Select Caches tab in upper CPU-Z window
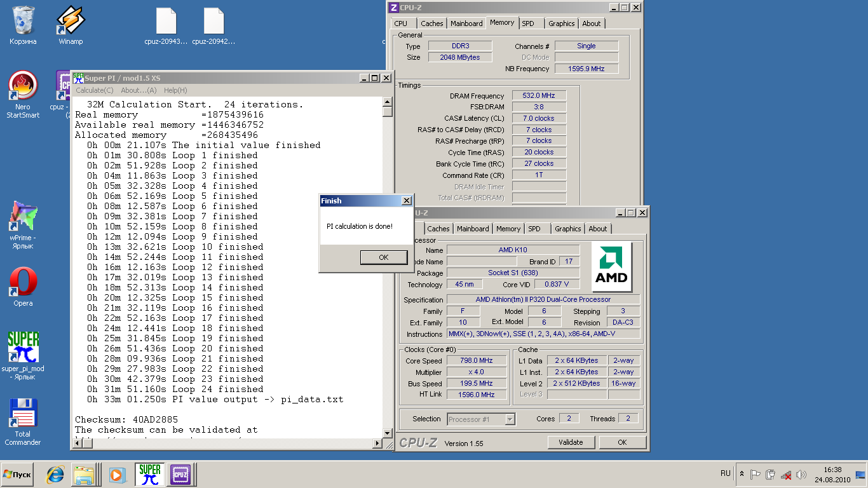Viewport: 868px width, 488px height. pos(432,24)
